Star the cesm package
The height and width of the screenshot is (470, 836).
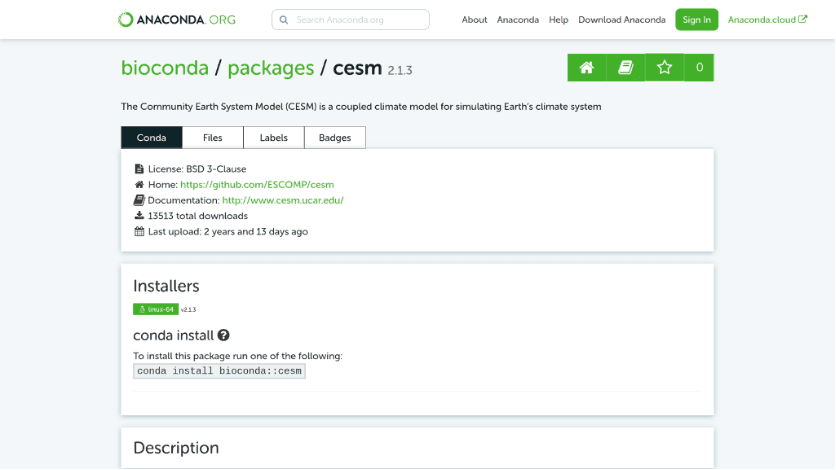click(664, 68)
